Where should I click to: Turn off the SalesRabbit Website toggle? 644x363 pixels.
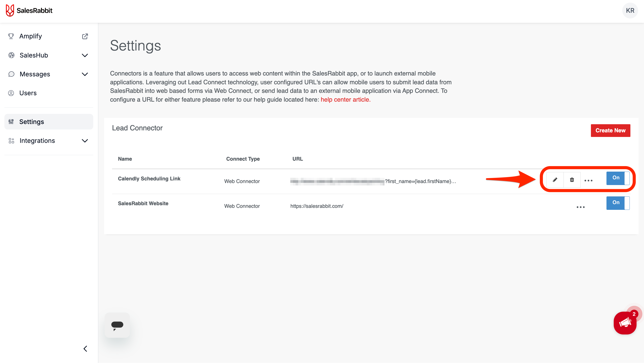(x=618, y=203)
